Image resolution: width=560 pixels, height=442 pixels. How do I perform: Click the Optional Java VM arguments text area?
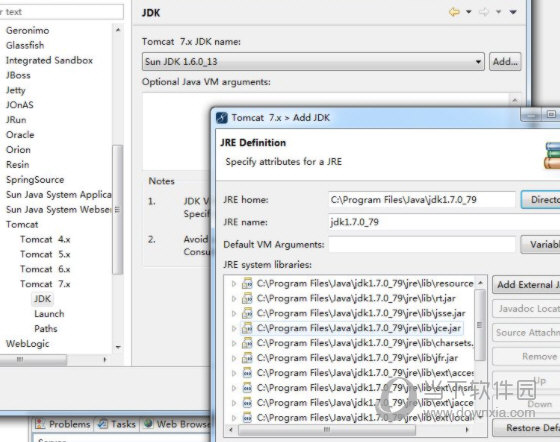(x=325, y=132)
